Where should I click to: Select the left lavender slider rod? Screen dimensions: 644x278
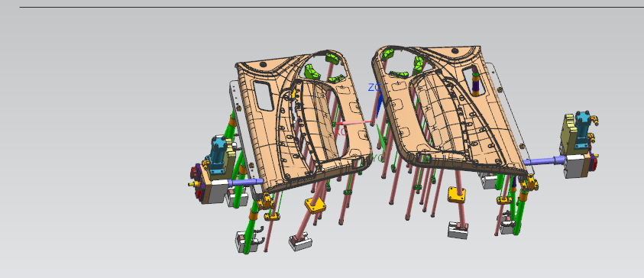(246, 183)
